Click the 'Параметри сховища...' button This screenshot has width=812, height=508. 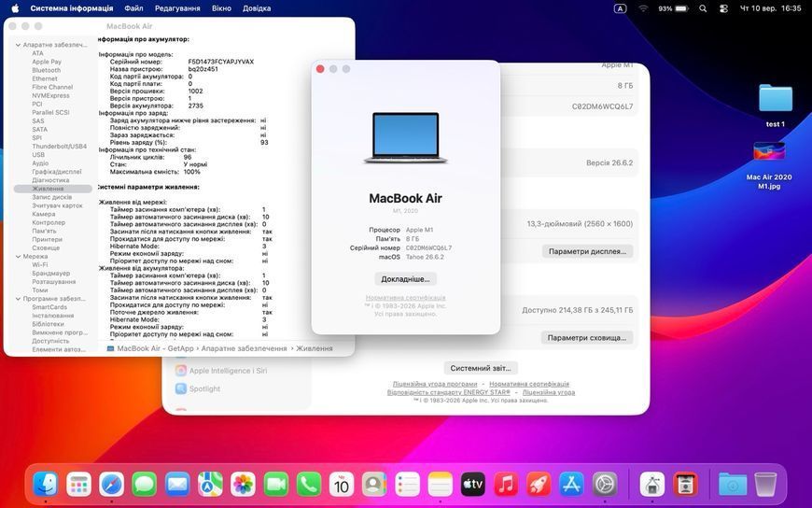click(x=587, y=337)
